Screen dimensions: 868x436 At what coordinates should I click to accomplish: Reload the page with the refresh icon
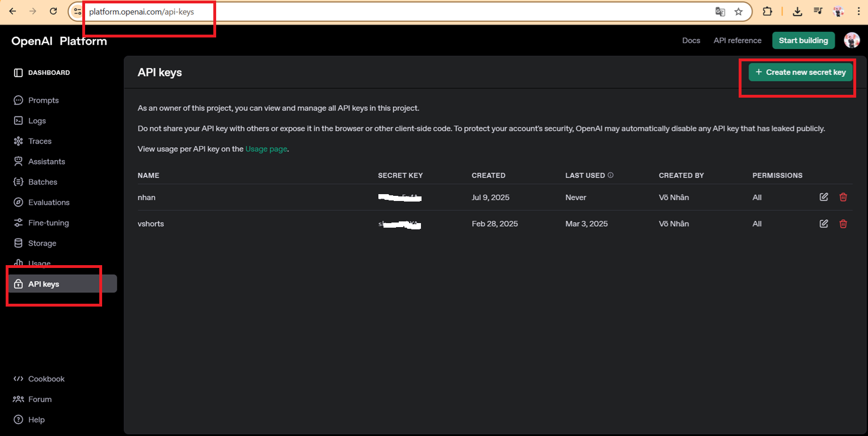(53, 11)
